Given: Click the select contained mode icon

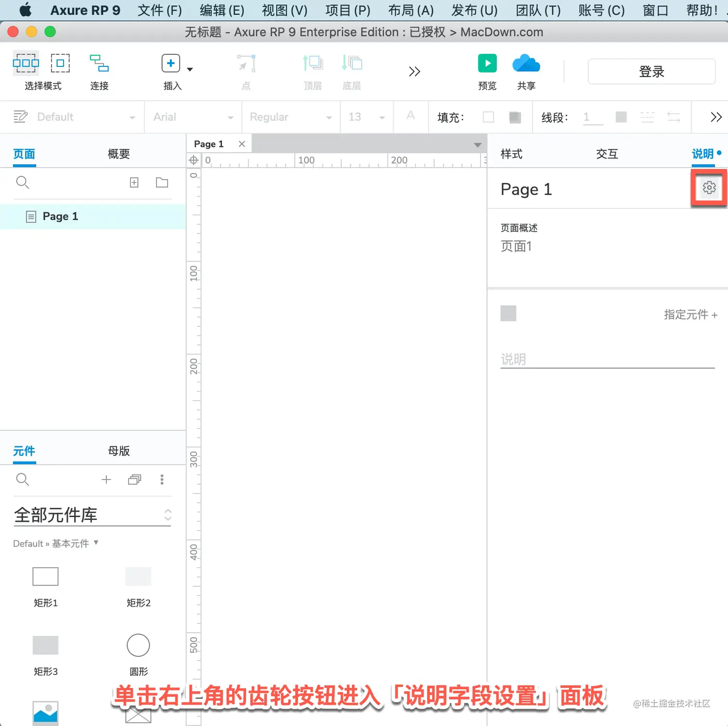Looking at the screenshot, I should 60,63.
